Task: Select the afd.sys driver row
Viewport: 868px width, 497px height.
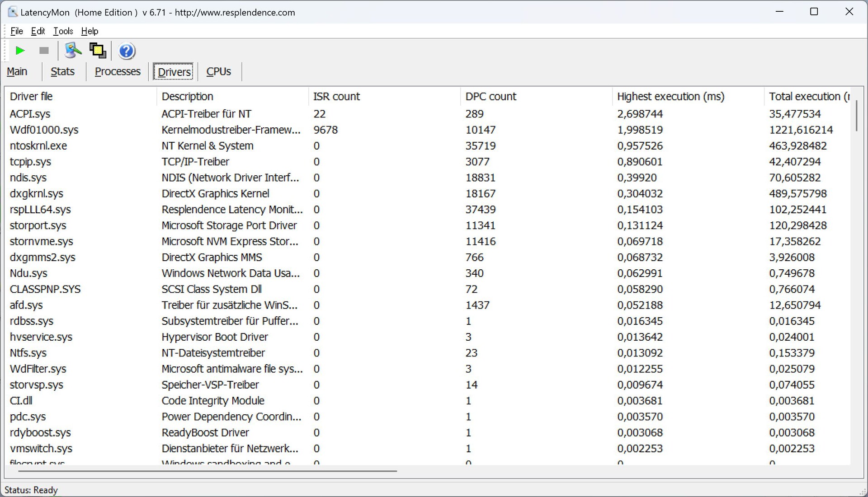Action: (x=428, y=305)
